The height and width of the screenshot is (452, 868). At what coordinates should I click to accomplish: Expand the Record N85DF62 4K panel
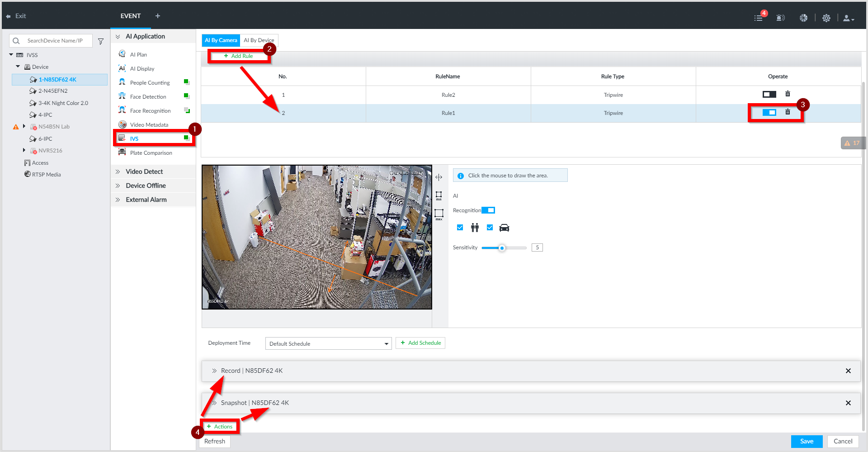tap(214, 371)
